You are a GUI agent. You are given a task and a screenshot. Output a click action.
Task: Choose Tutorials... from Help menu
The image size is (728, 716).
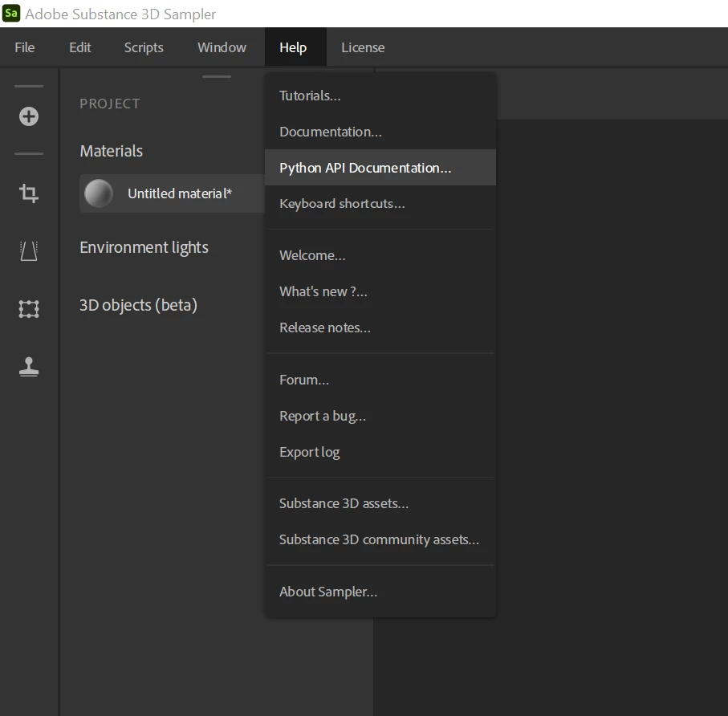380,96
